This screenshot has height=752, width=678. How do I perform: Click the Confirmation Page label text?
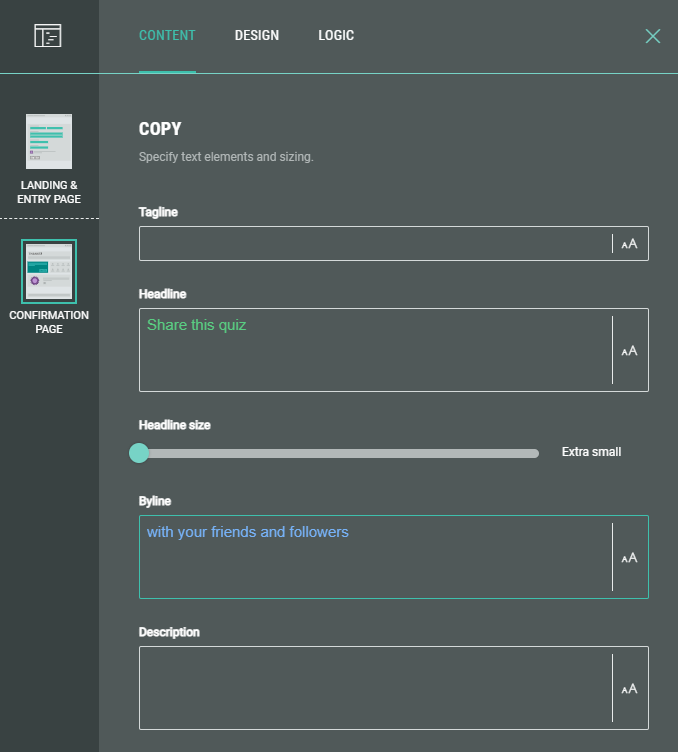click(49, 322)
